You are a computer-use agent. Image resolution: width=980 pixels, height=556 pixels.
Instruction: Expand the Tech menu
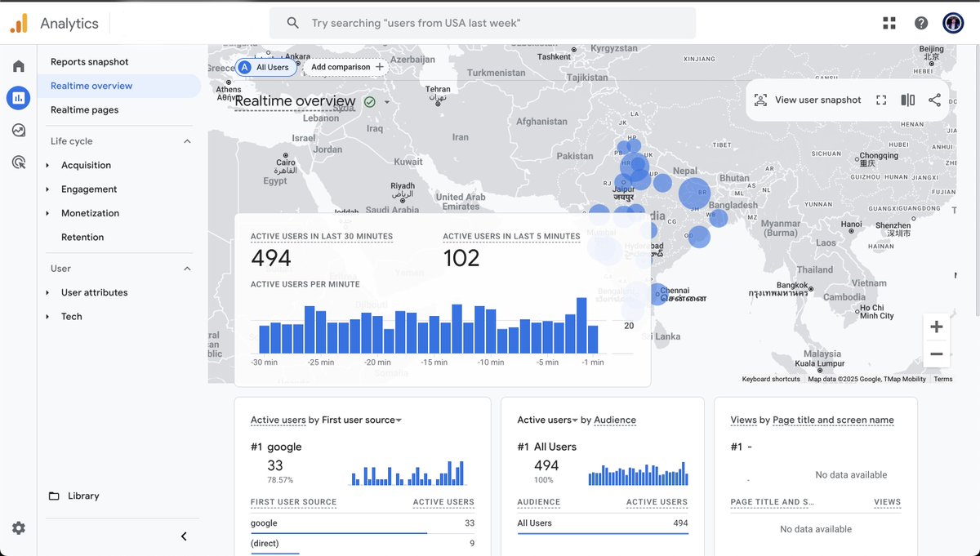coord(47,317)
